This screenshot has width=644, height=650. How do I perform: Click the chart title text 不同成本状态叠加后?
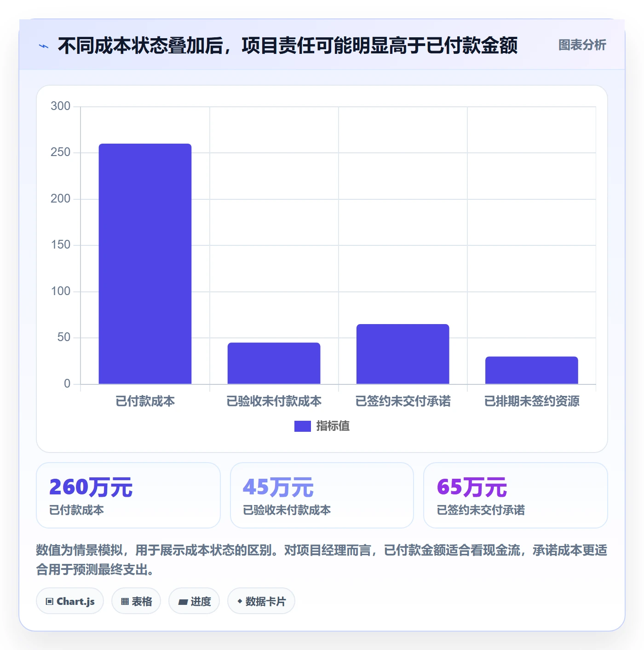point(141,46)
